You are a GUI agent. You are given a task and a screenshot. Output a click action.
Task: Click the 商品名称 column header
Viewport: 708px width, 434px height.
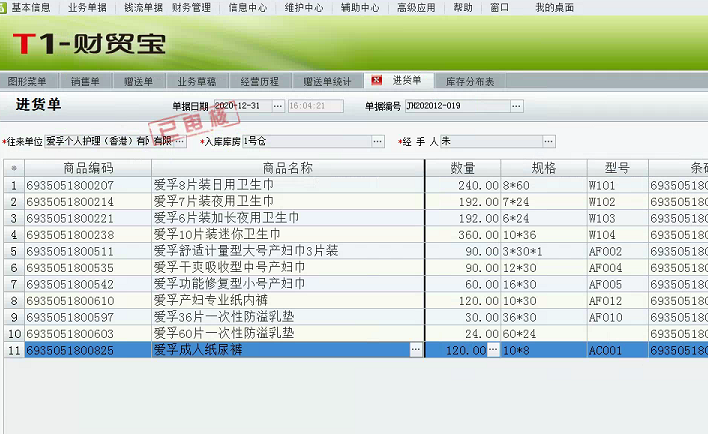[x=288, y=168]
